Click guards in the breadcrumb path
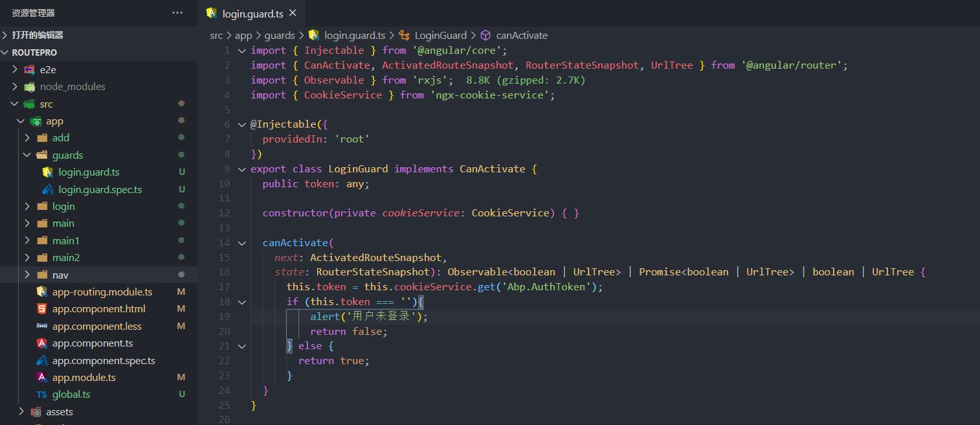Screen dimensions: 980x425 (x=280, y=35)
